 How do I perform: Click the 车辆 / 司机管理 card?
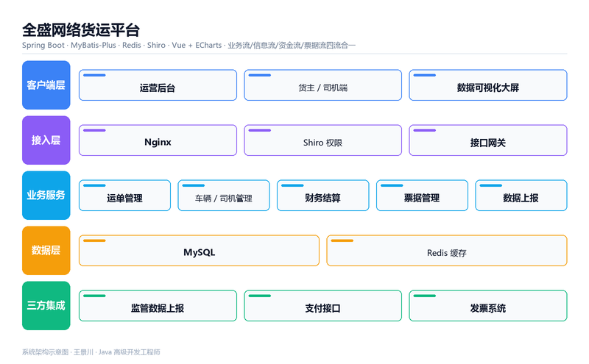click(224, 196)
